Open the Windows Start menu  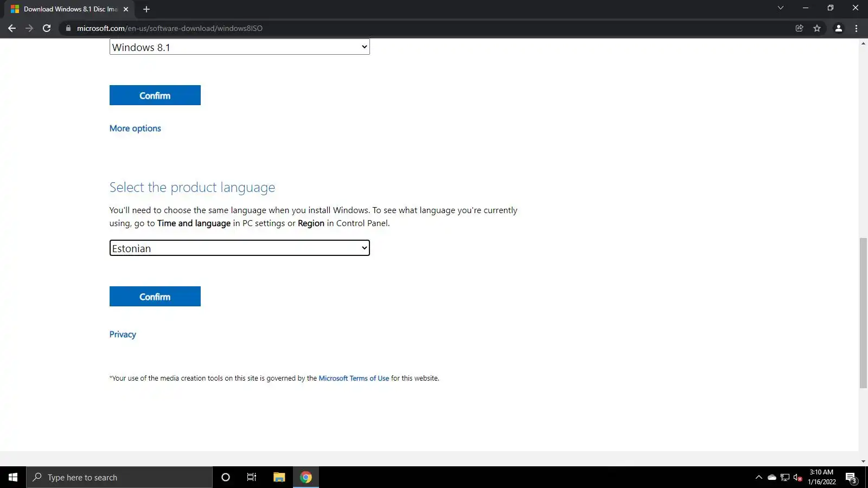click(x=13, y=477)
